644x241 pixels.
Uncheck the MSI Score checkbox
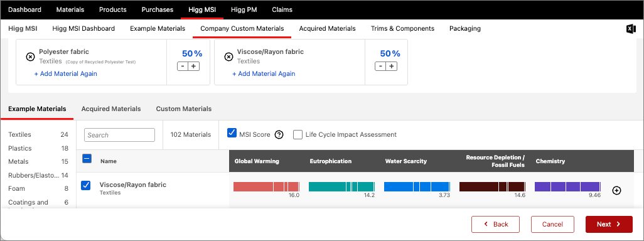[x=232, y=132]
